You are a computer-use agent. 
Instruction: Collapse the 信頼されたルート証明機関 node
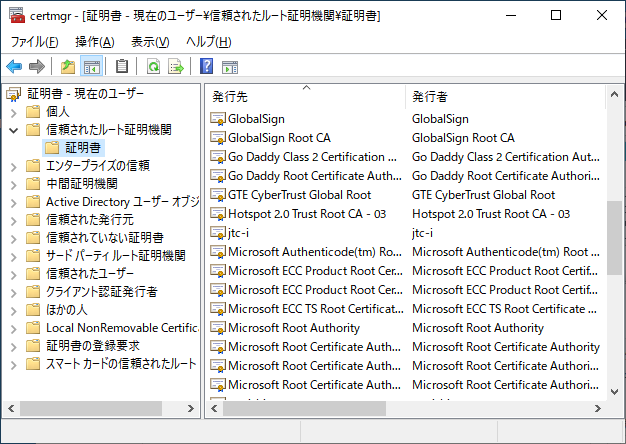(x=14, y=130)
